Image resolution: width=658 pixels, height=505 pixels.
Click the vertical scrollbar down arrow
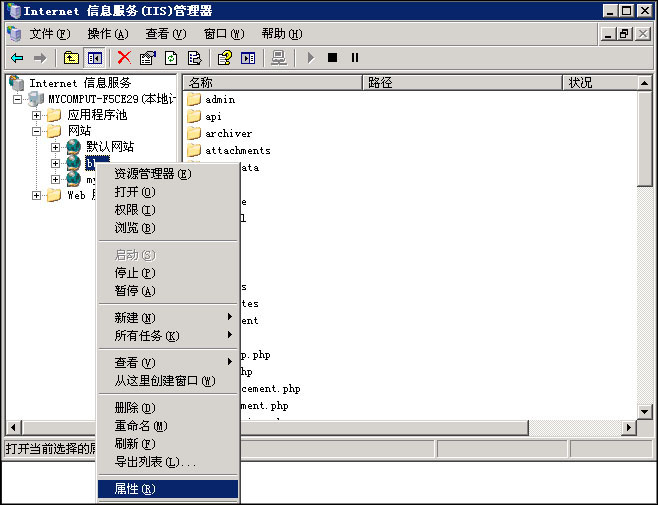click(x=645, y=411)
